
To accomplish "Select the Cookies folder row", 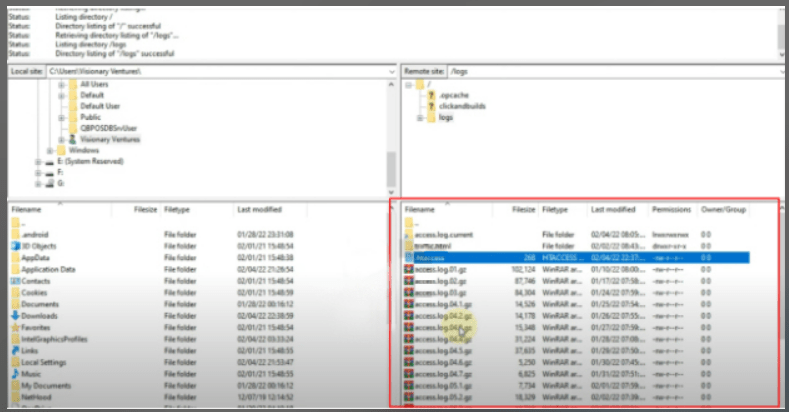I will point(196,293).
